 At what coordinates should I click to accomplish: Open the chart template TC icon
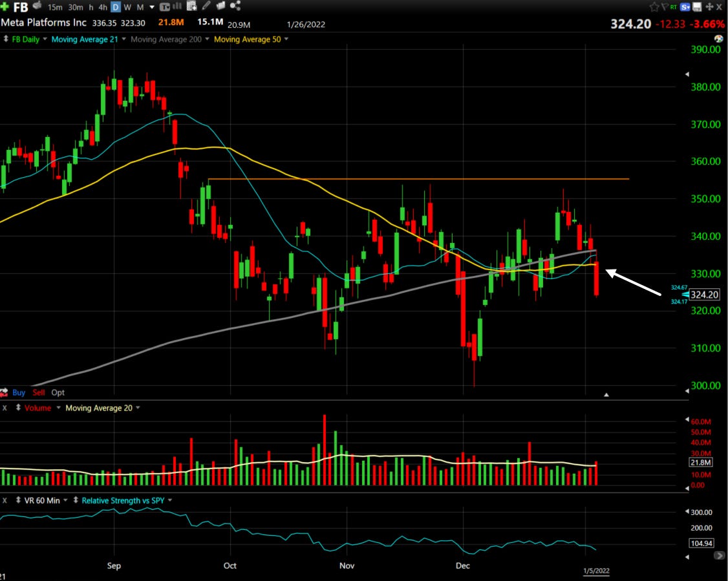[164, 7]
